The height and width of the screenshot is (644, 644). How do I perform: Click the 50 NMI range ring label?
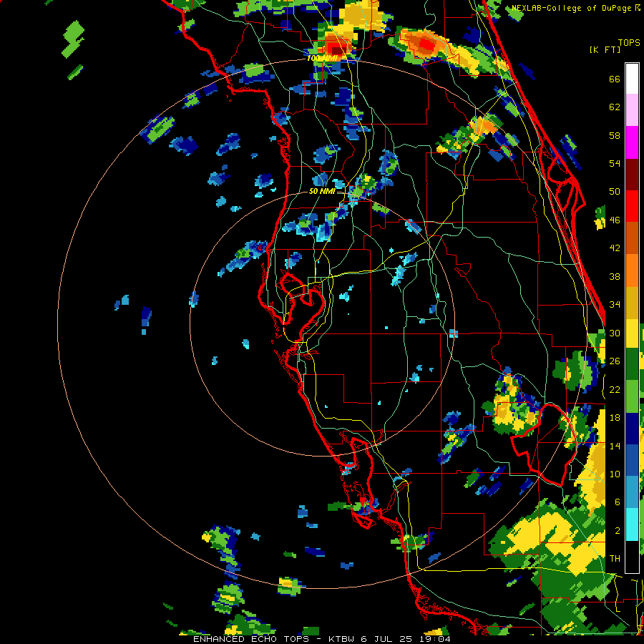pyautogui.click(x=322, y=191)
